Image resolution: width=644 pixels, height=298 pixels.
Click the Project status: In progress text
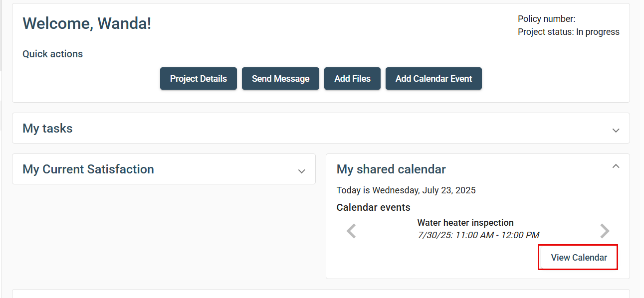point(569,32)
